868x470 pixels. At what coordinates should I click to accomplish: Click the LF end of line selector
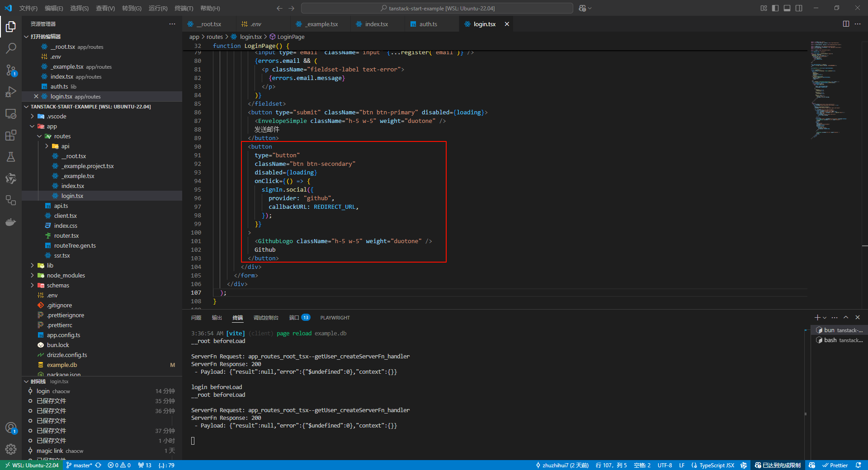pos(681,465)
